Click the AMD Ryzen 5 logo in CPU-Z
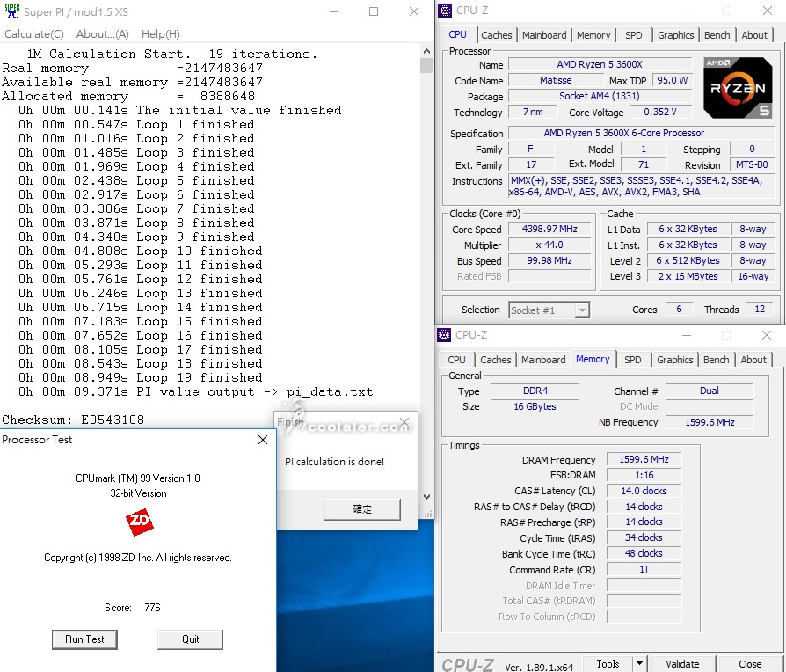Image resolution: width=786 pixels, height=672 pixels. [738, 88]
